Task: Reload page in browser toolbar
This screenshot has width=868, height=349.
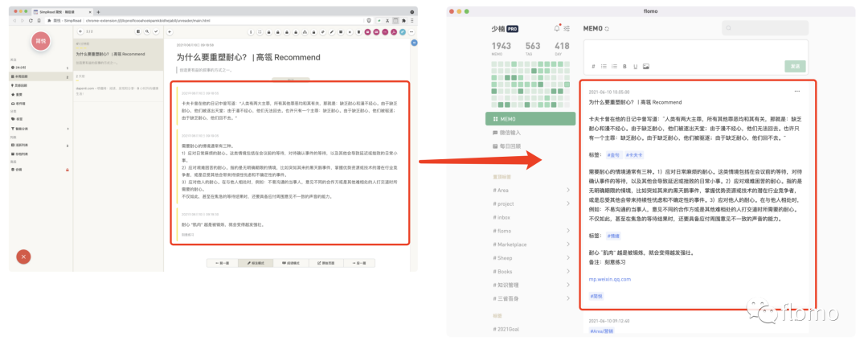Action: 31,20
